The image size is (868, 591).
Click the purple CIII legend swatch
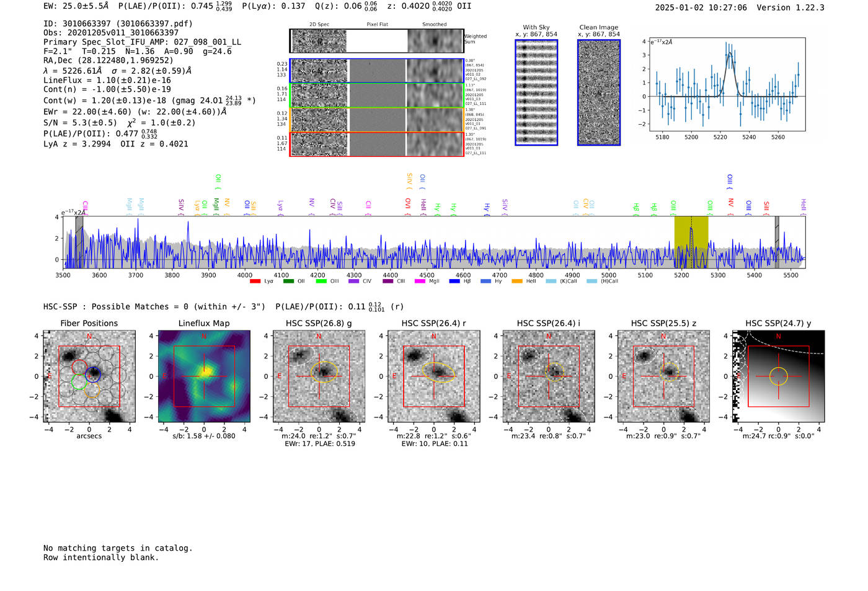tap(388, 282)
